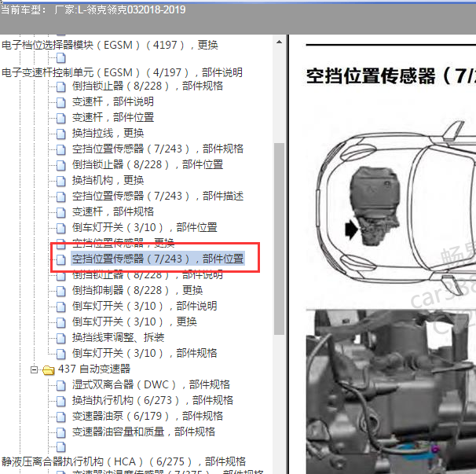Viewport: 476px width, 474px height.
Task: Click document icon beside 倒车灯开关 部件规格
Action: [x=61, y=355]
